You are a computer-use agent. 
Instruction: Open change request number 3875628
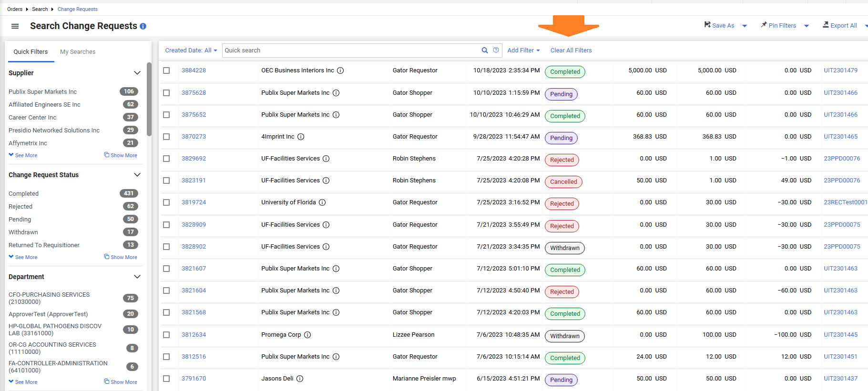coord(194,93)
